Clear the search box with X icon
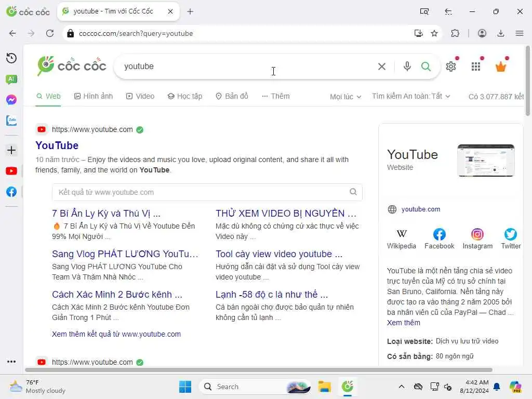The image size is (532, 399). (x=382, y=66)
